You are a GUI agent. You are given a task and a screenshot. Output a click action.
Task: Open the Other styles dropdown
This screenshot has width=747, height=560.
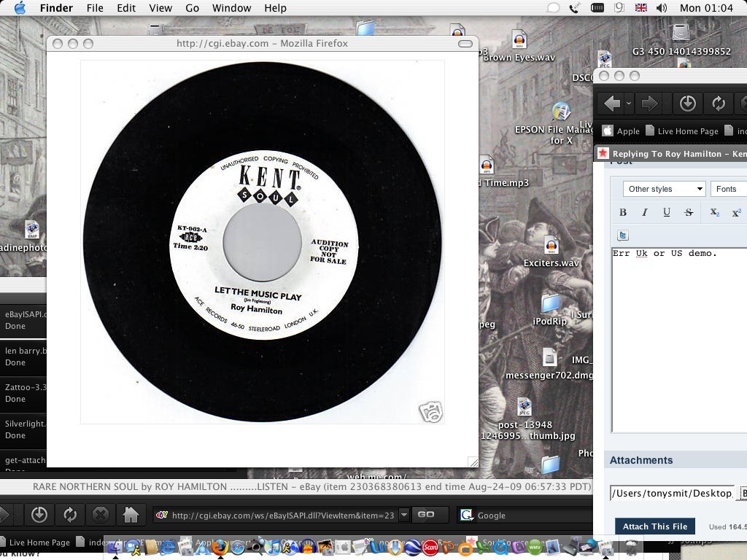[x=664, y=189]
